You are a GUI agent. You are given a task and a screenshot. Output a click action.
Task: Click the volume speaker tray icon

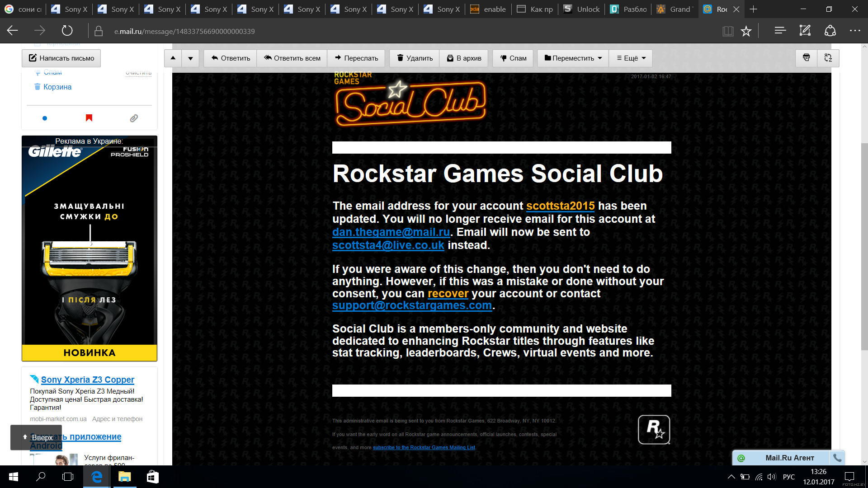772,477
